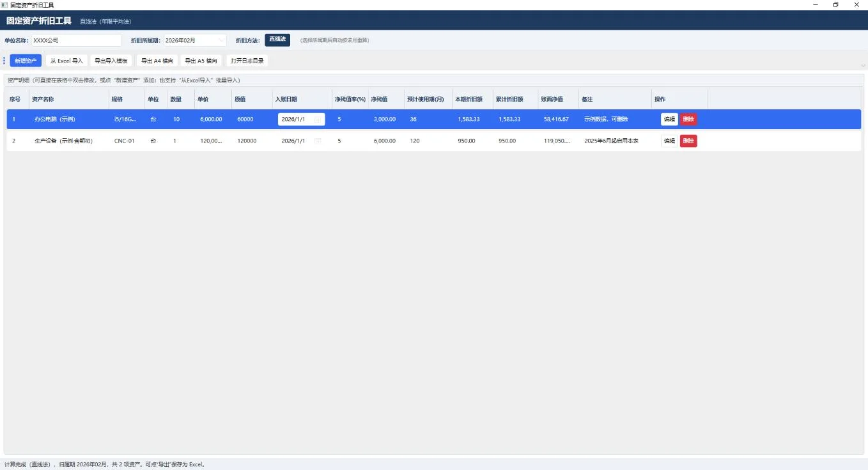Click the 2026/1/1 date field in 办公电脑 row

(x=301, y=120)
